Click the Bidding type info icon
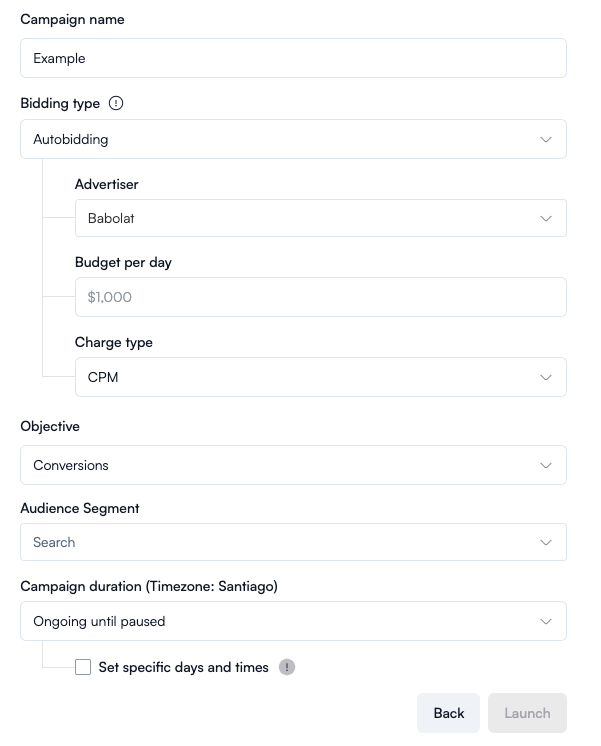This screenshot has height=746, width=601. [116, 103]
